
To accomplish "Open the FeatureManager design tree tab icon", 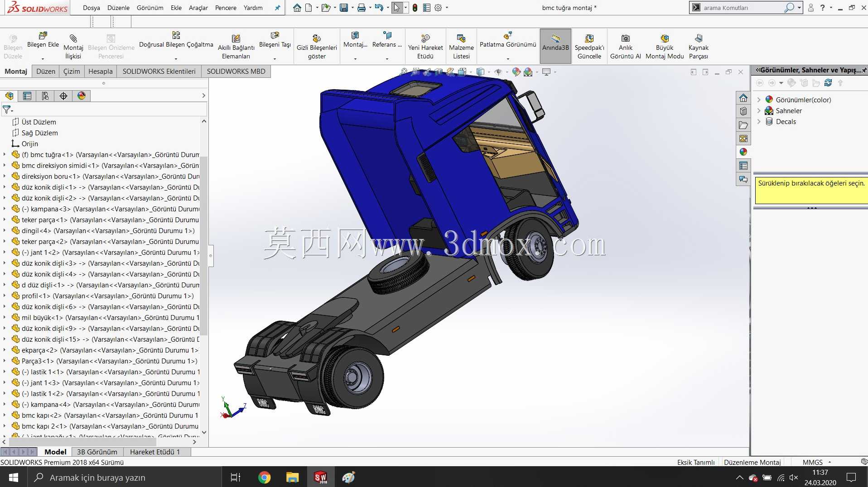I will pos(9,95).
